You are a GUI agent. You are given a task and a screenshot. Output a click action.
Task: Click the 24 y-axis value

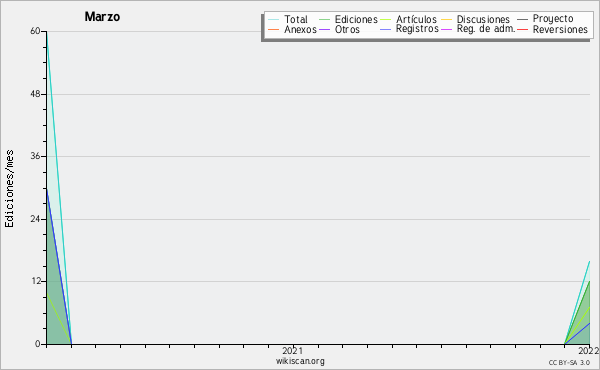[36, 219]
